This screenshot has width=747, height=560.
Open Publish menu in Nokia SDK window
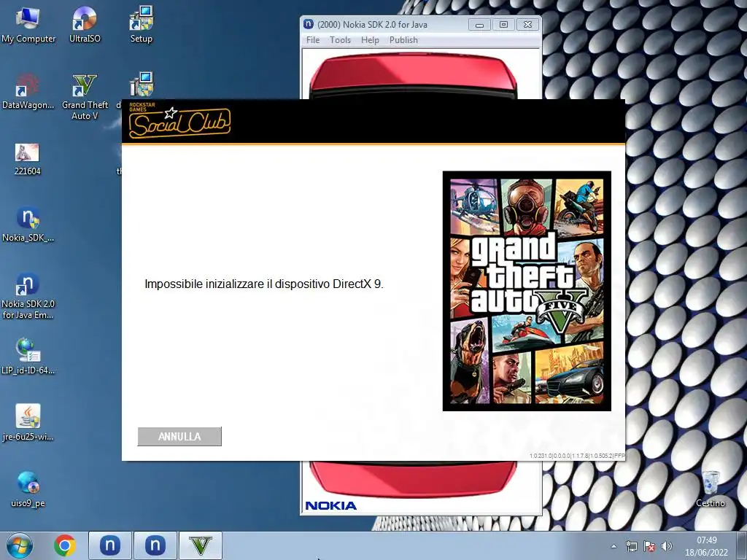point(403,40)
